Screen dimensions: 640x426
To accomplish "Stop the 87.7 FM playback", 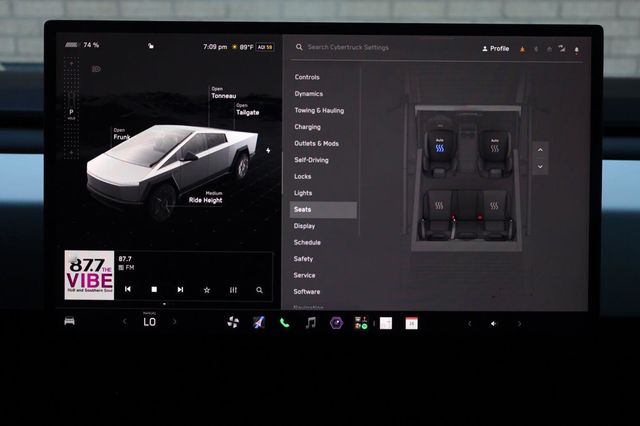I will point(154,289).
